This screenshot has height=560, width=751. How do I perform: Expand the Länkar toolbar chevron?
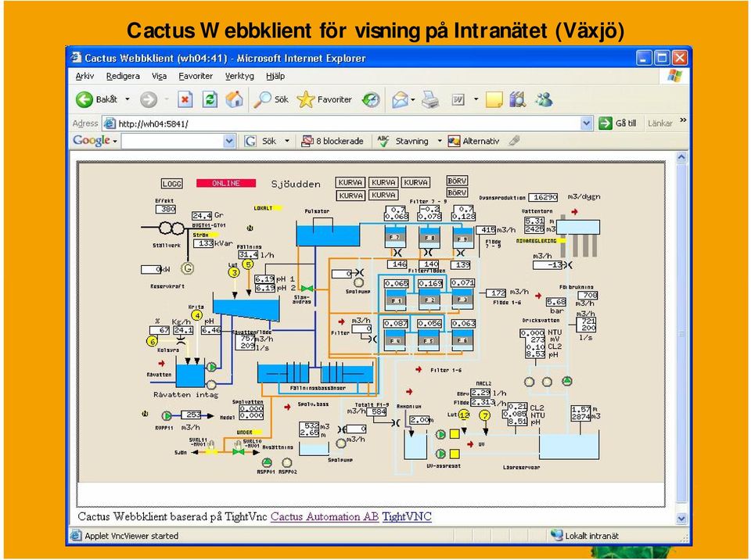(x=683, y=120)
